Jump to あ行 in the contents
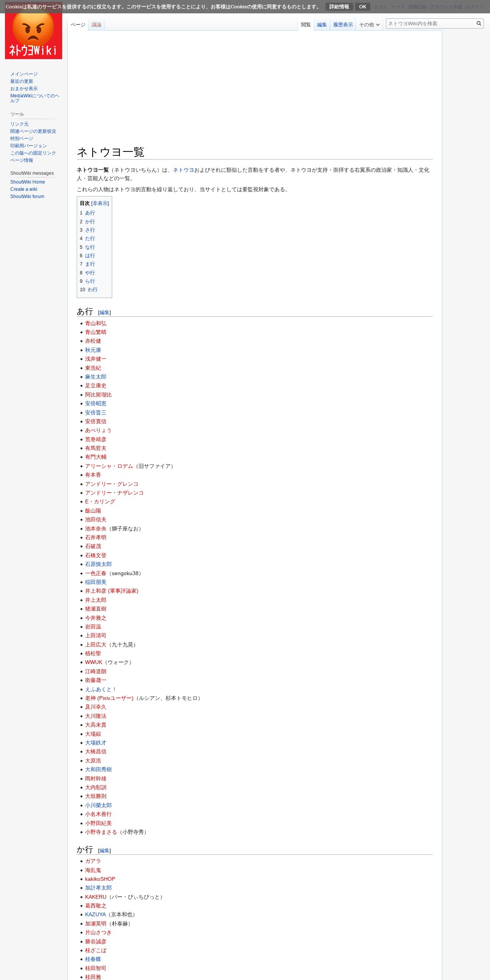The image size is (490, 980). [x=90, y=213]
